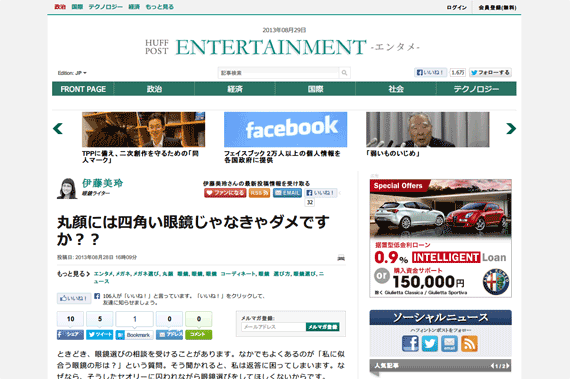Click the Twitter フォローする button
The height and width of the screenshot is (379, 570).
coord(490,73)
